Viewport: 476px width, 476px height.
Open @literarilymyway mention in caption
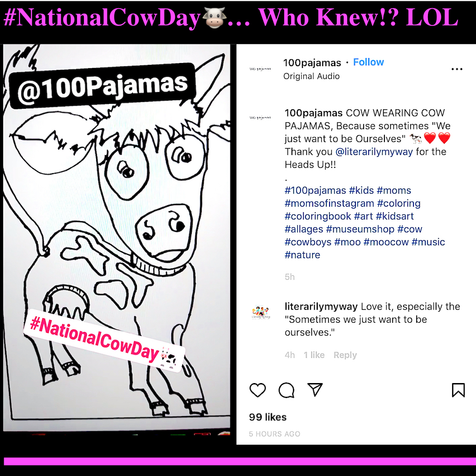[x=374, y=152]
